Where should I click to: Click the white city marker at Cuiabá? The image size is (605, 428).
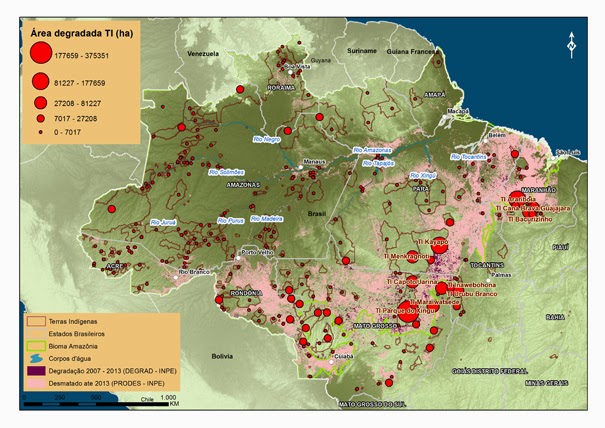pos(331,362)
